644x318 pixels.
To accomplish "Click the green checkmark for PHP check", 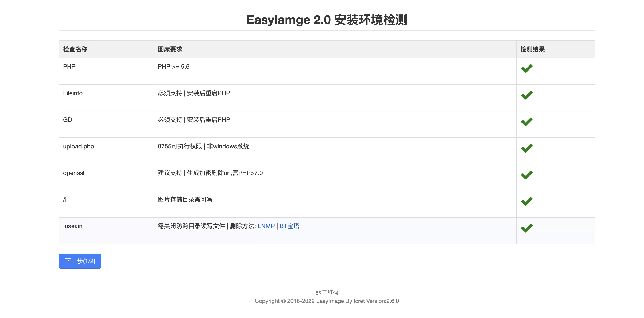I will point(527,68).
